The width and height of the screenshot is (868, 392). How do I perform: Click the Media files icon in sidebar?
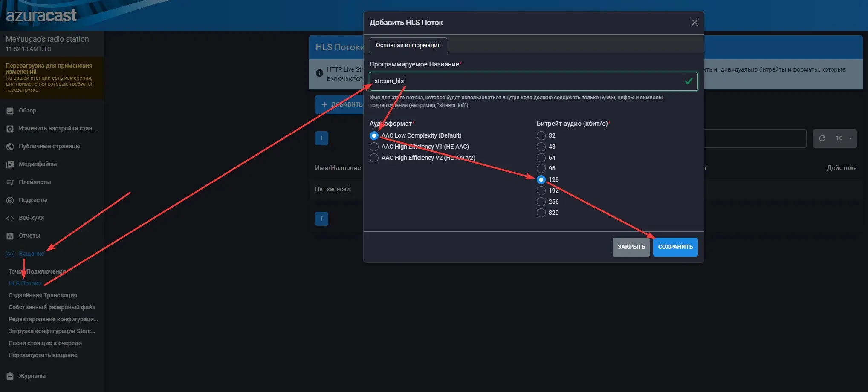(x=10, y=164)
